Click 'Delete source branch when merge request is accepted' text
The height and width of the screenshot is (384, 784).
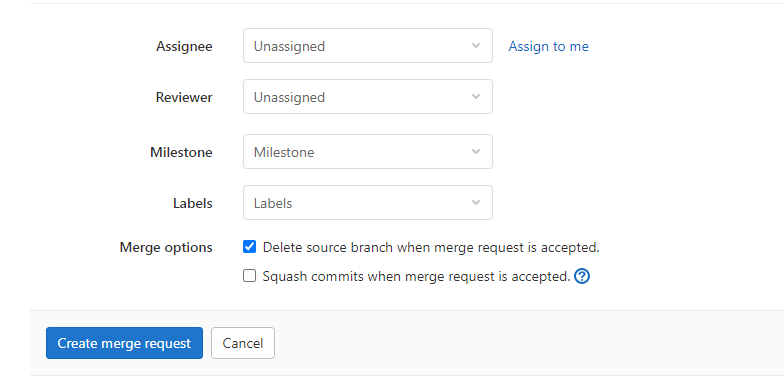(x=431, y=248)
